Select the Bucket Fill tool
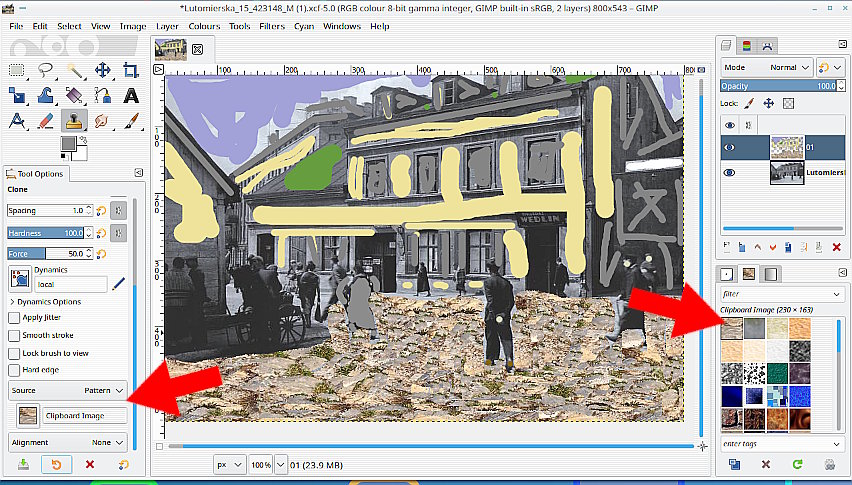The width and height of the screenshot is (852, 485). click(x=74, y=96)
